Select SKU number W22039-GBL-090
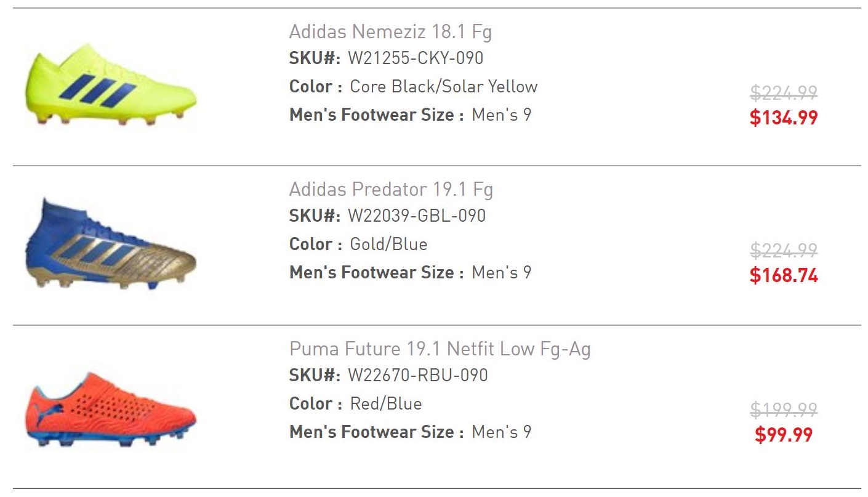 coord(417,216)
